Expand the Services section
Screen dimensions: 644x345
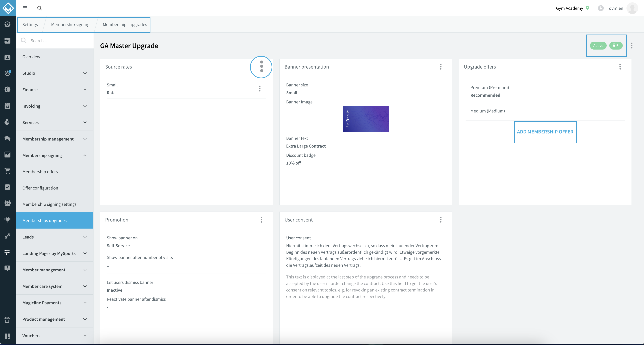(x=55, y=122)
